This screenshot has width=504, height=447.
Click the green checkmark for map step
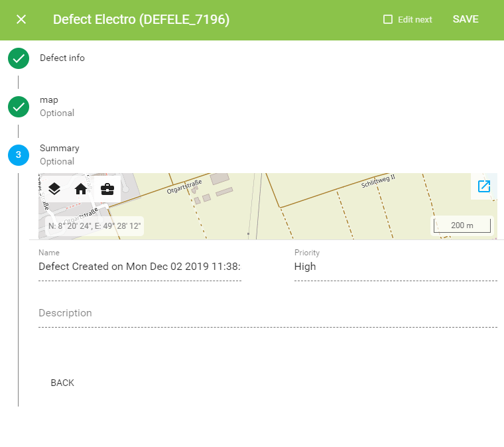(19, 107)
